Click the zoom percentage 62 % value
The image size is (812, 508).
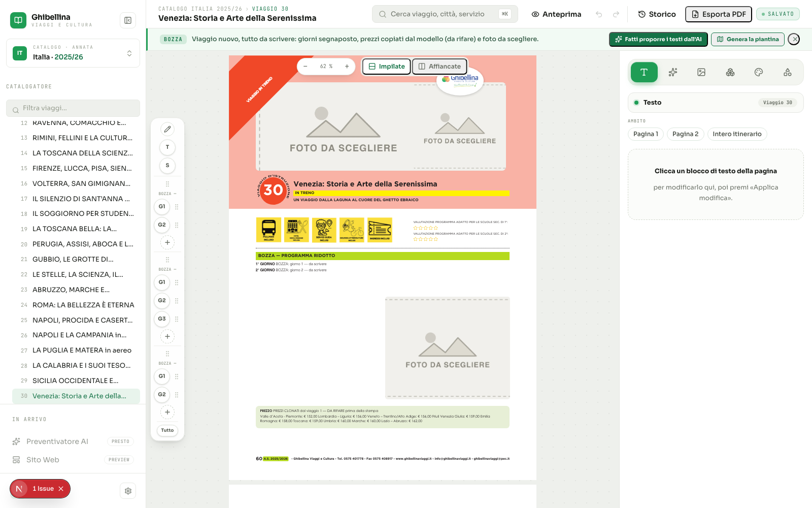tap(326, 67)
